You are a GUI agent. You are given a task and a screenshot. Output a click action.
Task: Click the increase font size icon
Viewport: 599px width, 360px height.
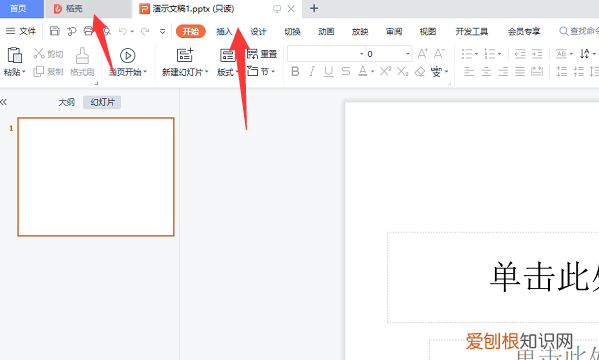coord(423,54)
